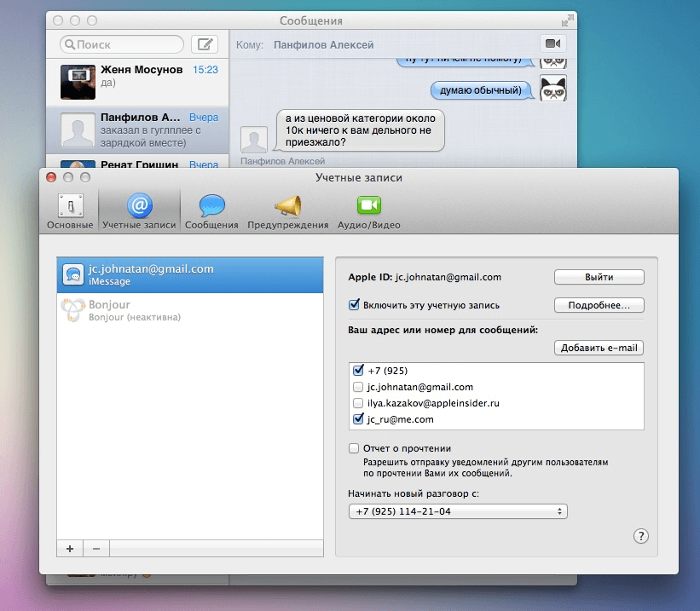Click the compose new message icon
Screen dimensions: 700x611
coord(205,44)
